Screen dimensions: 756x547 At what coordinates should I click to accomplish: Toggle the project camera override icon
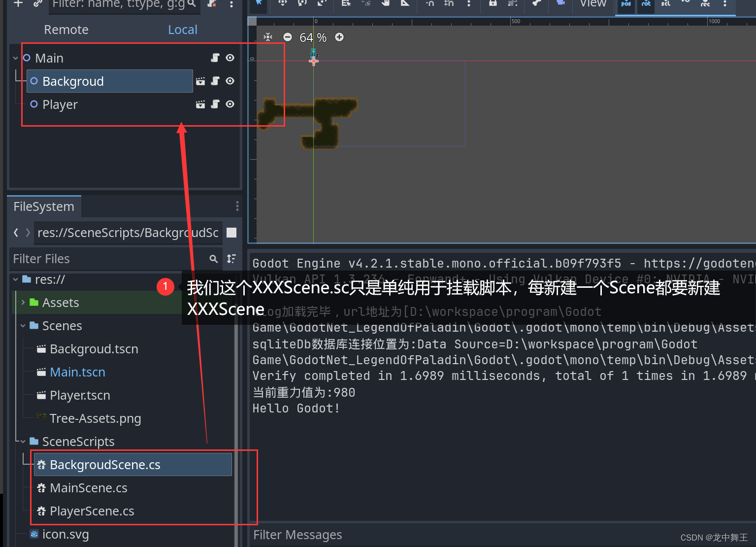pyautogui.click(x=560, y=3)
